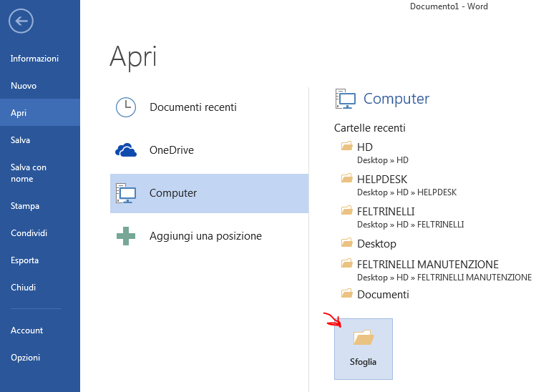Select the Computer location icon in list
The height and width of the screenshot is (392, 536).
click(x=126, y=193)
